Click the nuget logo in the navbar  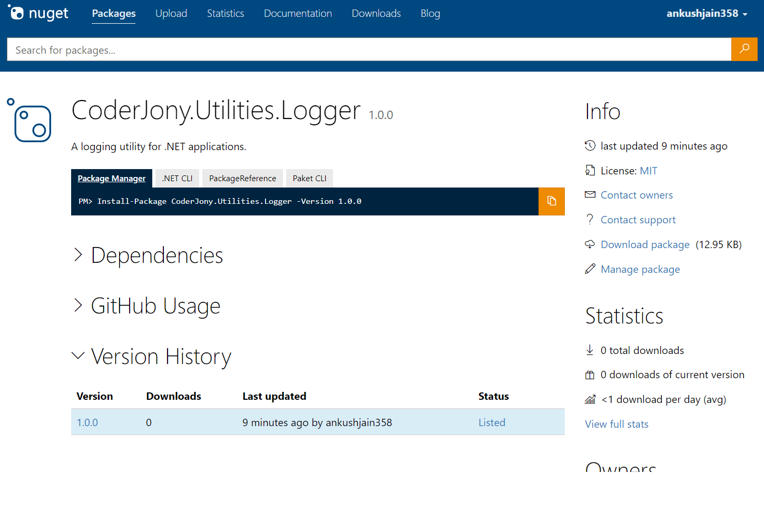tap(38, 13)
